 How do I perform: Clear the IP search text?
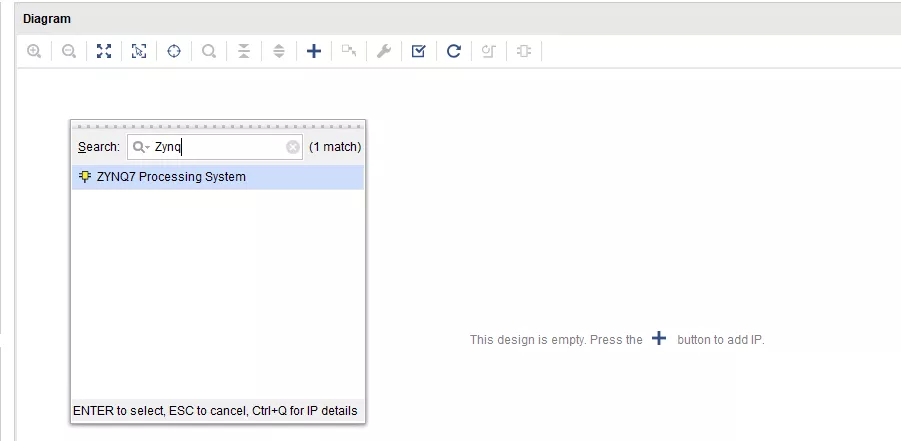point(293,147)
